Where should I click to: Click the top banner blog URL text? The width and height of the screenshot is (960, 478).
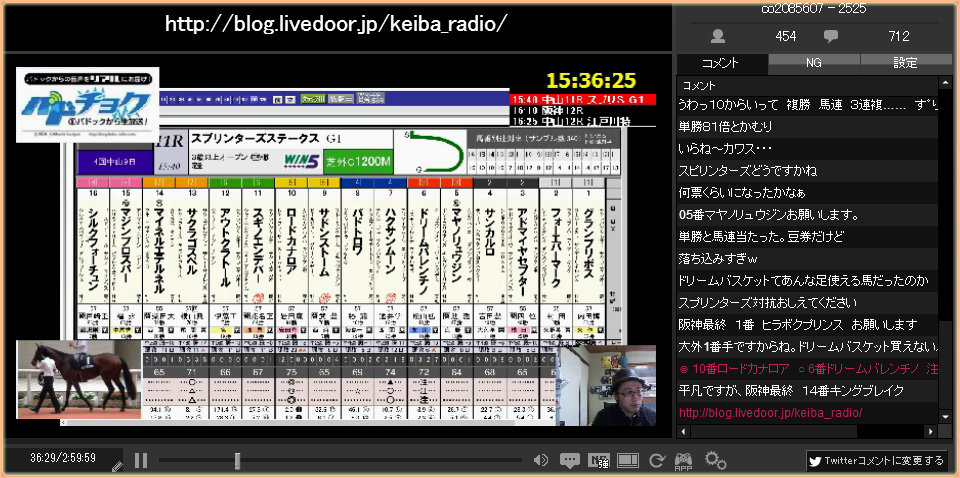tap(336, 23)
